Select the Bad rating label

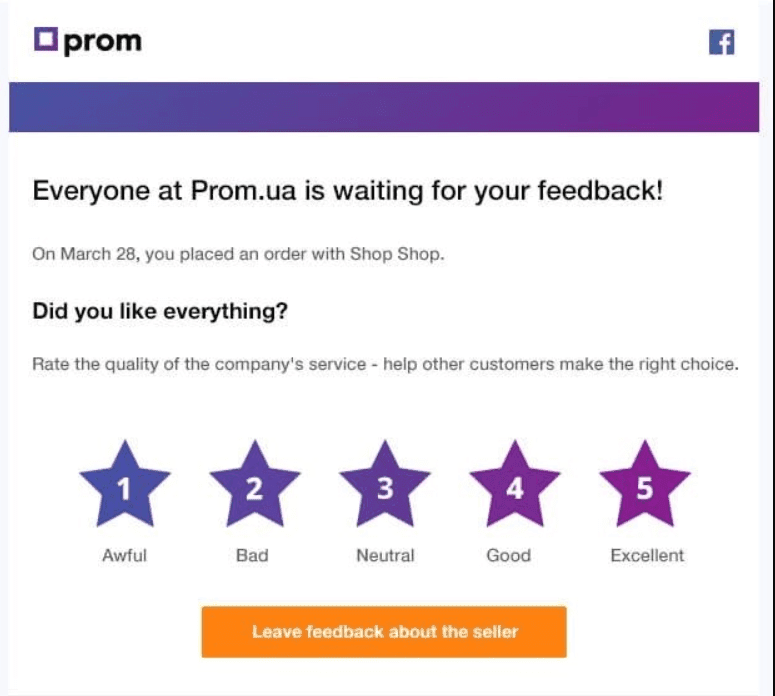tap(252, 555)
